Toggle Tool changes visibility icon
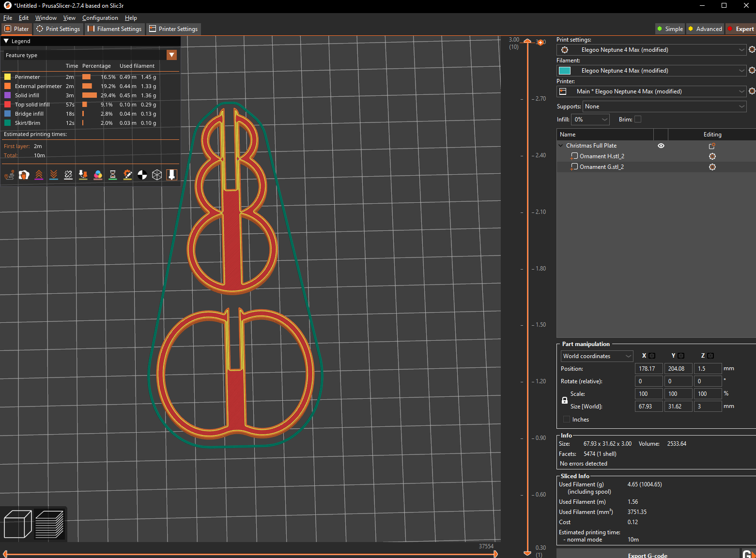756x558 pixels. [83, 175]
